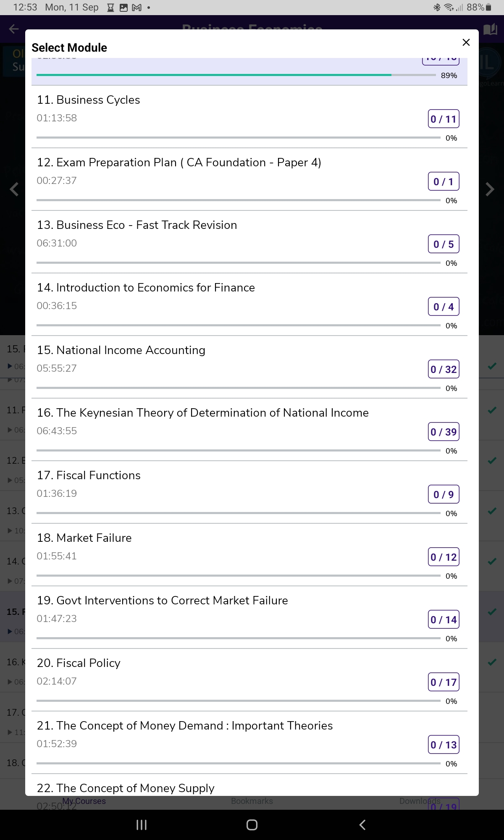Go to next video with right chevron
The height and width of the screenshot is (840, 504).
tap(490, 189)
